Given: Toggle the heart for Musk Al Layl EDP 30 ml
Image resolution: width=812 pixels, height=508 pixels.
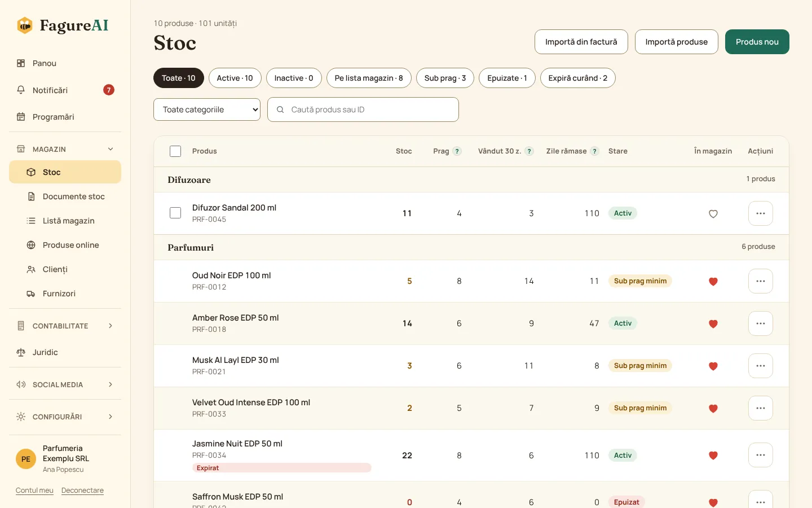Looking at the screenshot, I should click(x=713, y=366).
